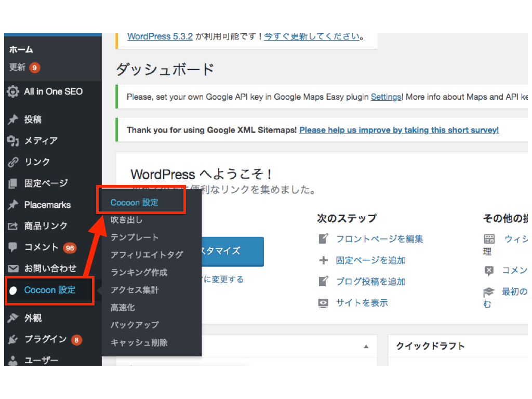Image resolution: width=532 pixels, height=399 pixels.
Task: Open the All in One SEO menu
Action: point(53,91)
